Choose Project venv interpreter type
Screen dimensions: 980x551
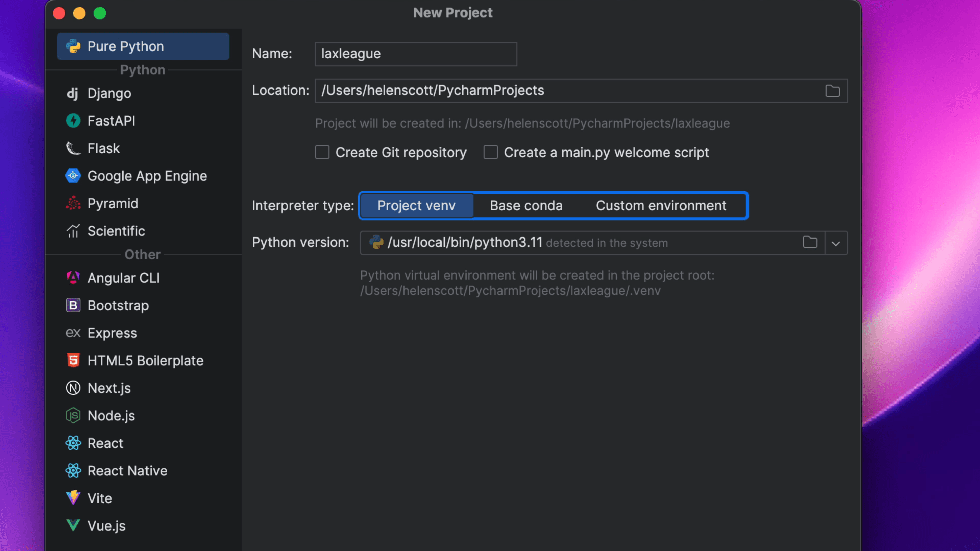[416, 206]
